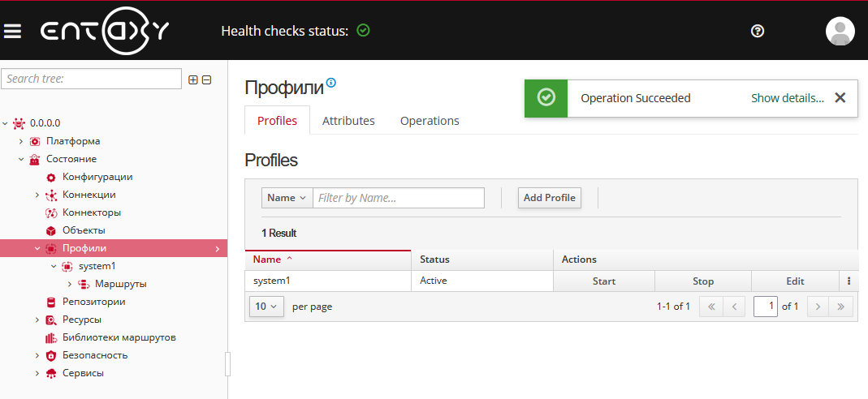Click the help question mark icon

tap(758, 31)
